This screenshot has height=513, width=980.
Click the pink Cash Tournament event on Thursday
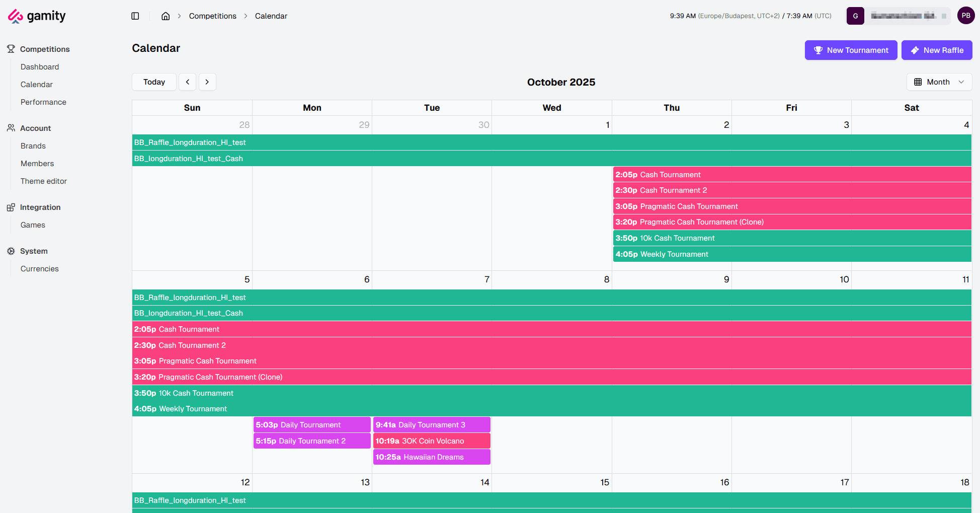click(x=669, y=174)
